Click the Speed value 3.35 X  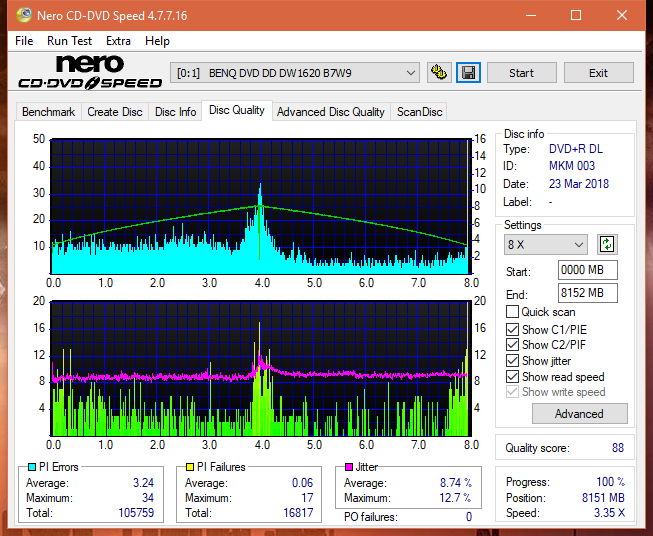[610, 513]
